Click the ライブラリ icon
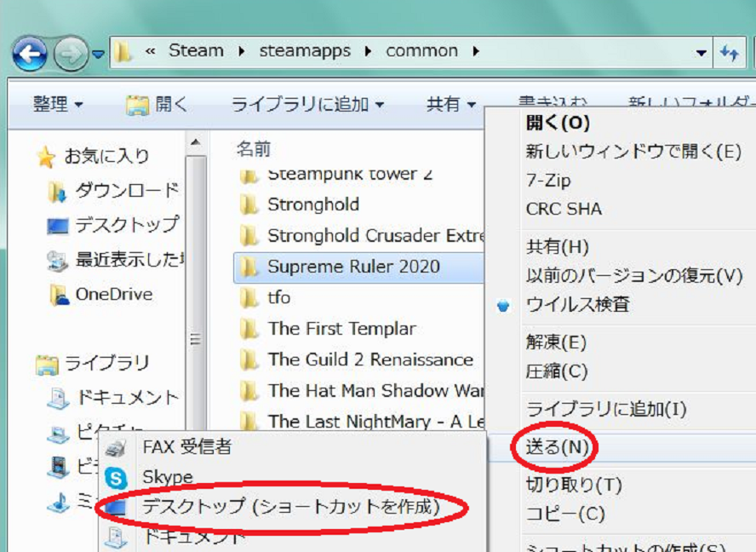Viewport: 756px width, 552px height. coord(47,365)
